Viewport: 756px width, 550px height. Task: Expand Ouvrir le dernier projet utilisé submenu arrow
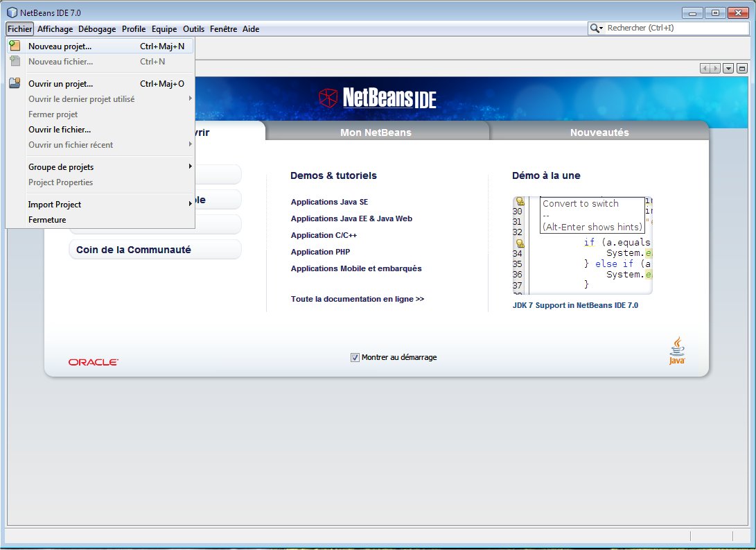click(x=190, y=98)
